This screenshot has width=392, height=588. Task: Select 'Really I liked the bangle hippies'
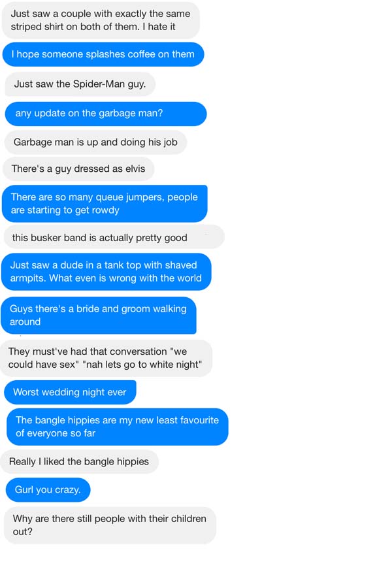[x=79, y=462]
